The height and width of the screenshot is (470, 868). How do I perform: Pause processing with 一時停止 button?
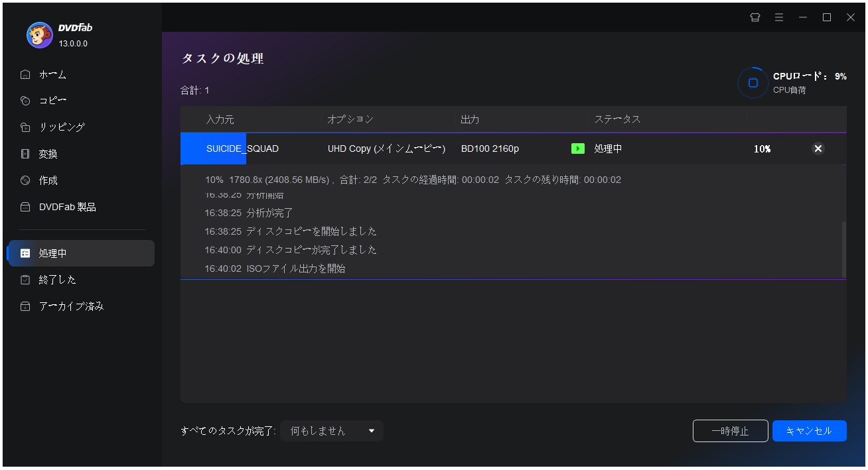pos(730,431)
